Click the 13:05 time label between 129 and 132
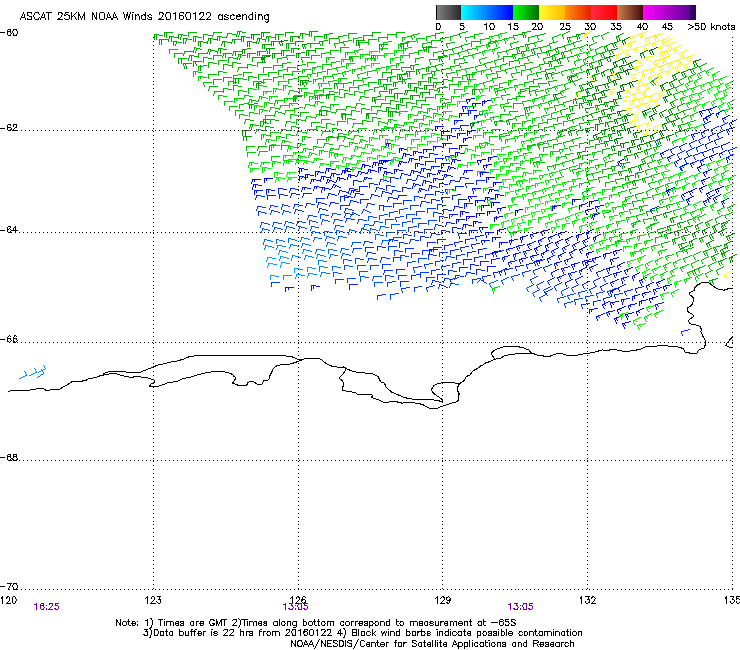Screen dimensions: 740x650 tap(521, 607)
